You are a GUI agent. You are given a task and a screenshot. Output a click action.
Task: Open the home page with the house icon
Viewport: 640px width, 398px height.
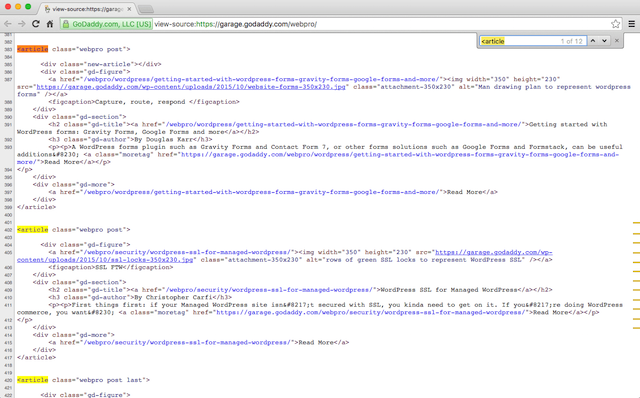pyautogui.click(x=50, y=24)
